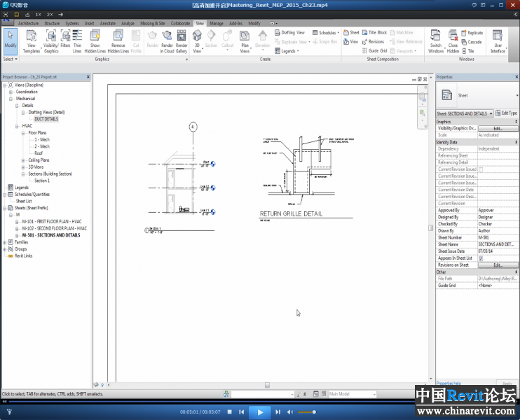This screenshot has height=420, width=520.
Task: Click Remove Hidden Lines tool
Action: tap(118, 41)
